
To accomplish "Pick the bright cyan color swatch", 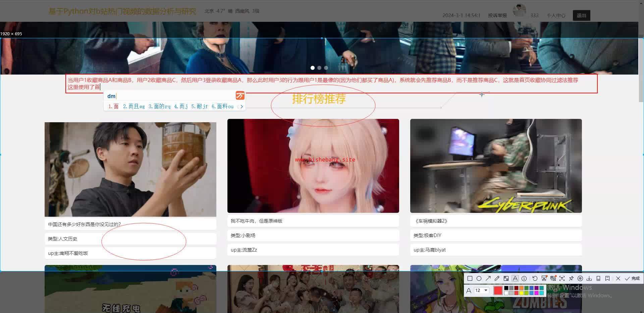I will click(542, 293).
